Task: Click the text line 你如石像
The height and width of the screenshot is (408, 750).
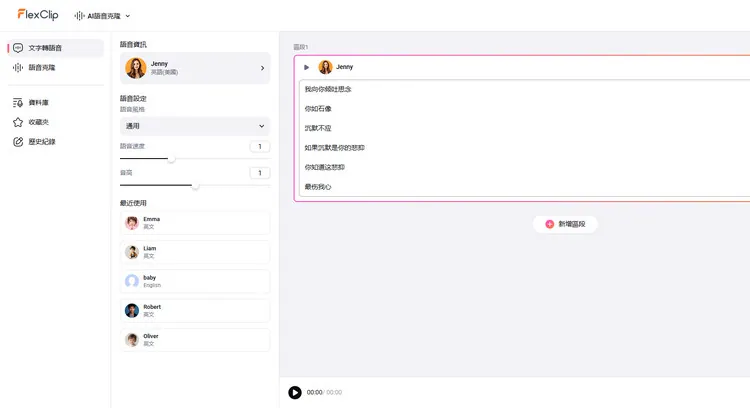Action: coord(318,109)
